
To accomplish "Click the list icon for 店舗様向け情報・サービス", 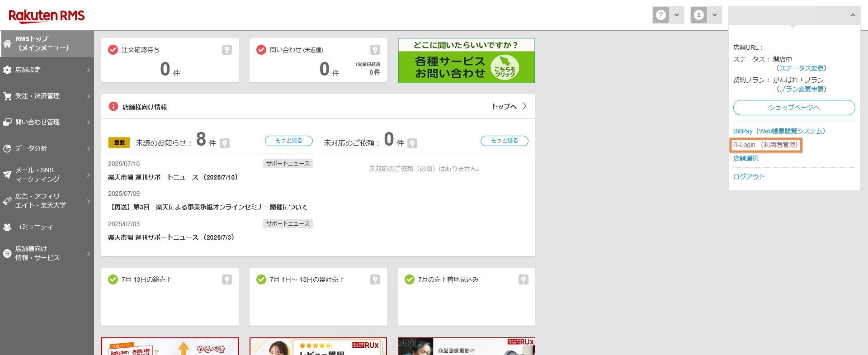I will coord(7,253).
